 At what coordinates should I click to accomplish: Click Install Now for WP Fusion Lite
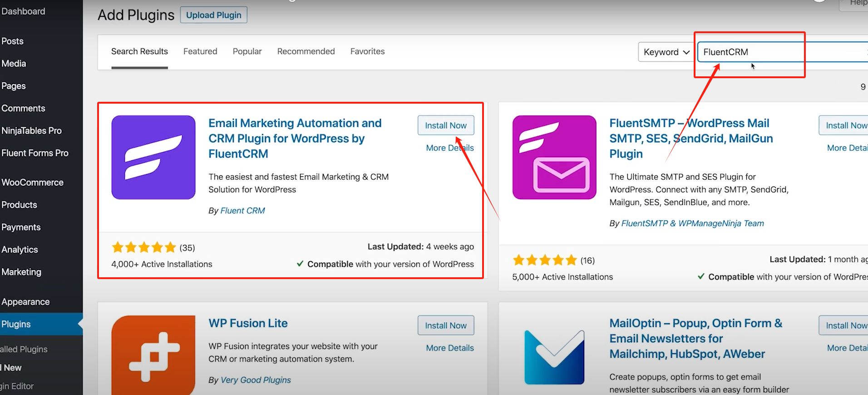click(445, 325)
